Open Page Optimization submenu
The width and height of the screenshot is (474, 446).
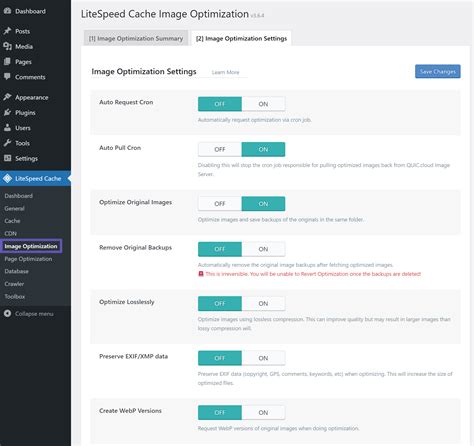28,259
